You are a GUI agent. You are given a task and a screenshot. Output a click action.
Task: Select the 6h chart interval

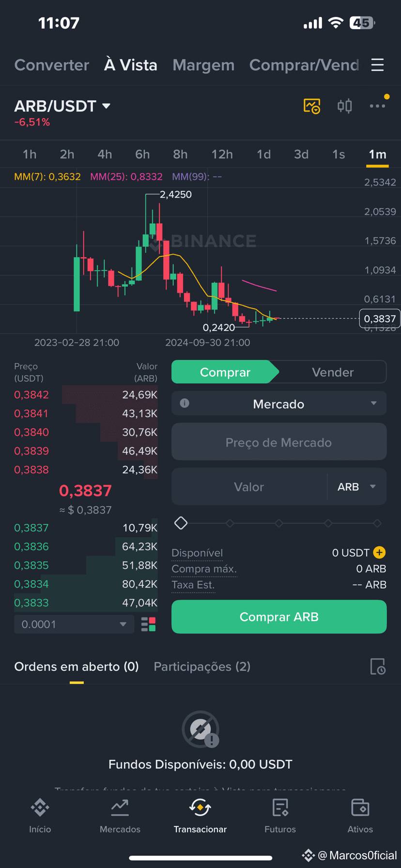[x=142, y=154]
